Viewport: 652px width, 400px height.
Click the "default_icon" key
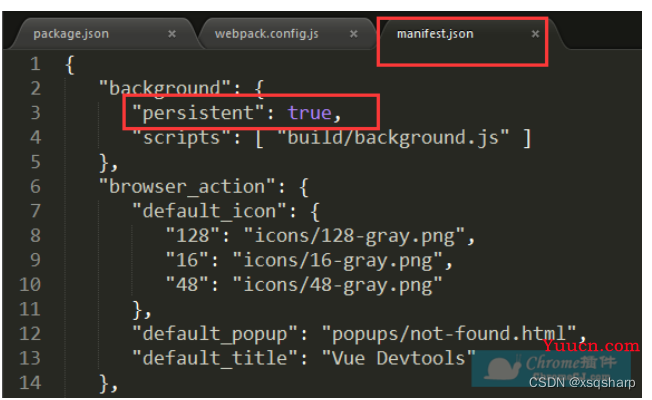pyautogui.click(x=210, y=211)
